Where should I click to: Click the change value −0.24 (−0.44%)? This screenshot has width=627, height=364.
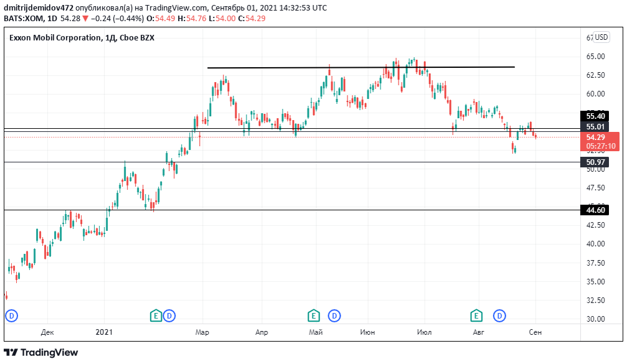click(x=117, y=19)
